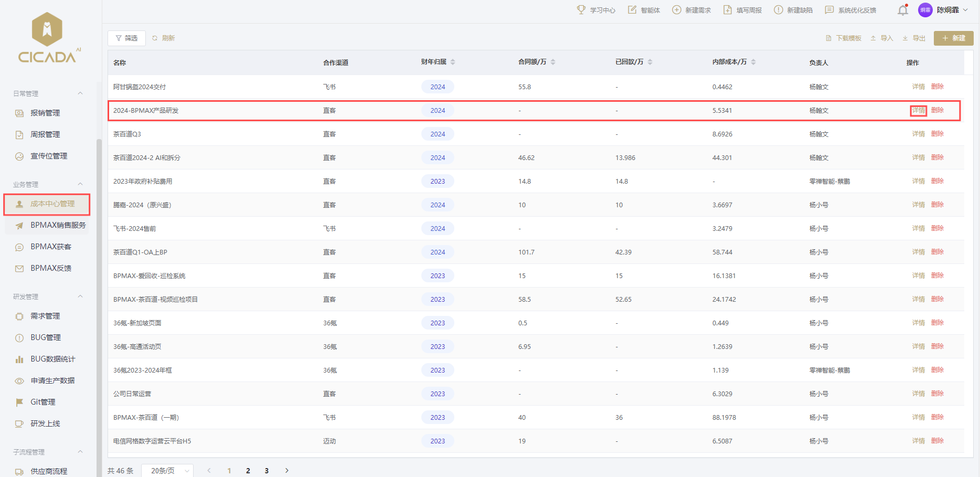Click the 填写周报 document icon
Screen dimensions: 980x477
[x=728, y=9]
